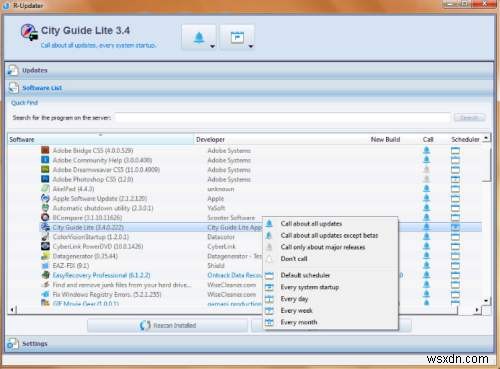Open EasyRecovery Professional link
Screen dimensions: 500x369
[101, 275]
